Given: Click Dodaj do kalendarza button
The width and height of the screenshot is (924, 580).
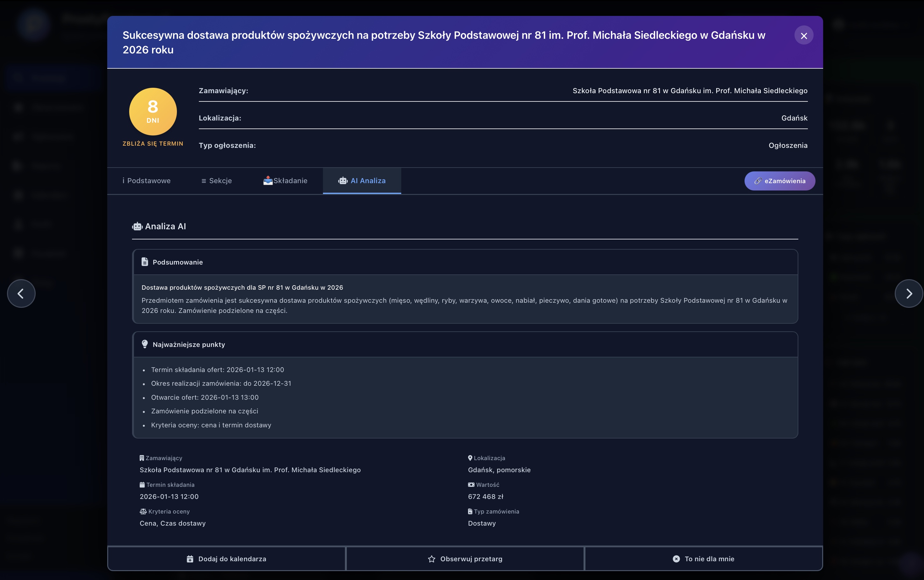Looking at the screenshot, I should (x=227, y=558).
